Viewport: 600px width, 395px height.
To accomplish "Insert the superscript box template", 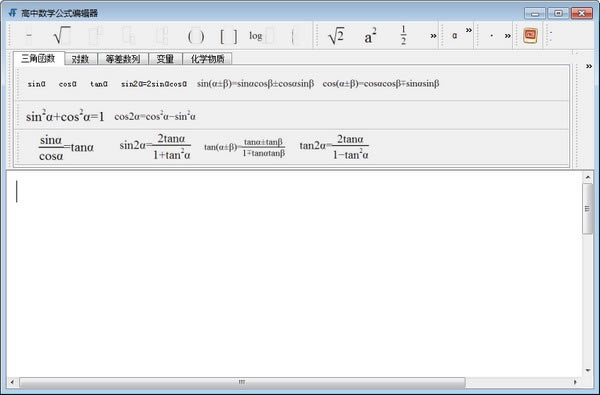I will tap(95, 36).
